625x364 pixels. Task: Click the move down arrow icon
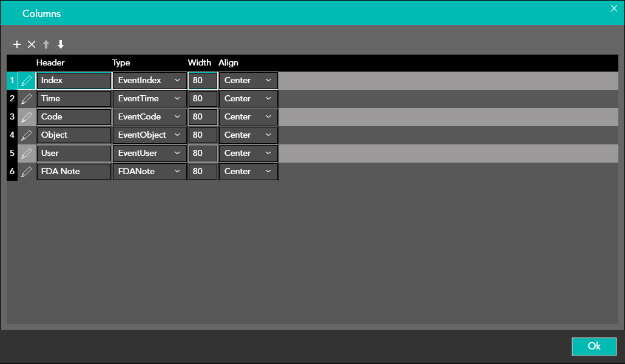tap(61, 44)
